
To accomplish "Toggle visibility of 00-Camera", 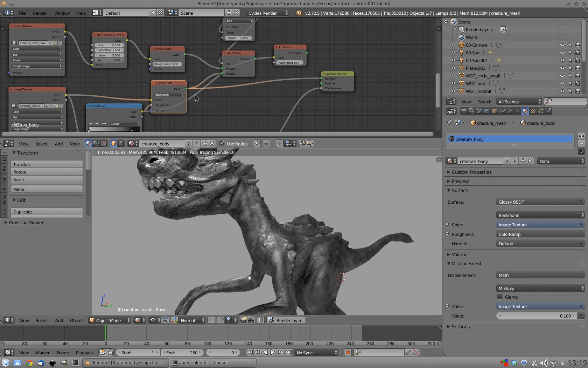I will [562, 45].
